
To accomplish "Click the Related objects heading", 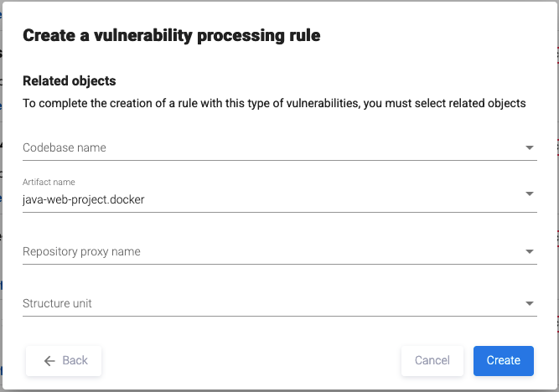I will point(70,81).
